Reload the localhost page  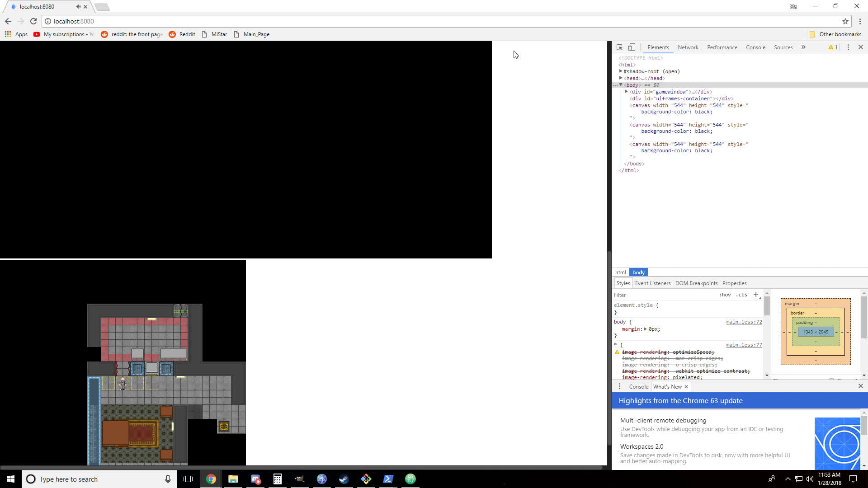(33, 21)
